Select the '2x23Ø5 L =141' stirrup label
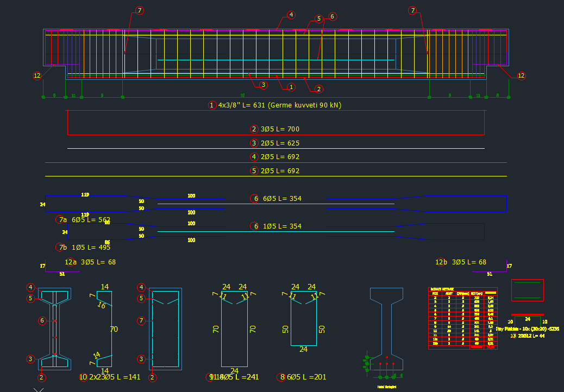564x392 pixels. [114, 377]
